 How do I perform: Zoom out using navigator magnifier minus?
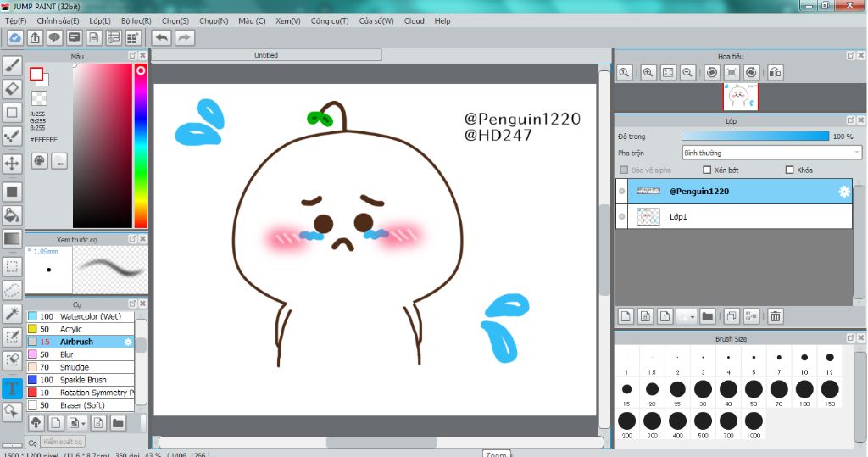click(687, 73)
